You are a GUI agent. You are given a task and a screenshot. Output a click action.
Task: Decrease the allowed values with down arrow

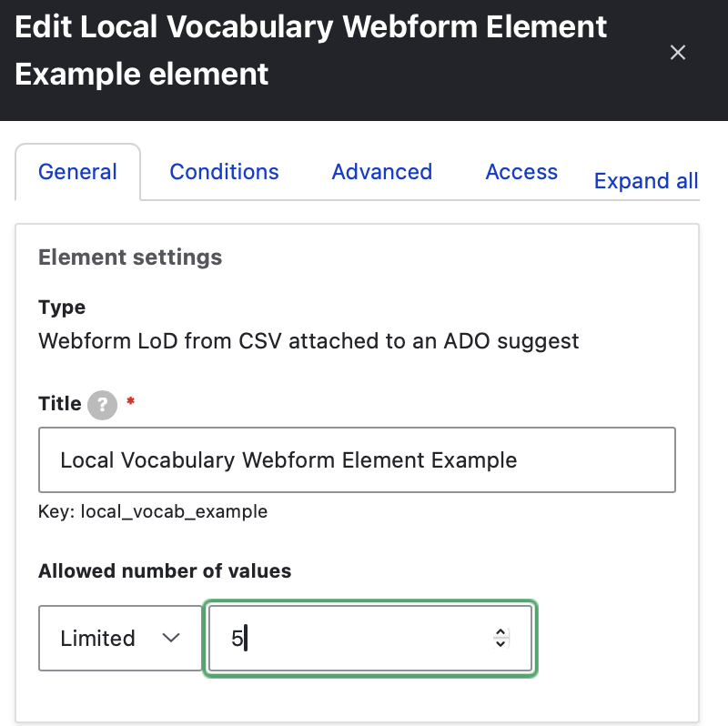pyautogui.click(x=500, y=643)
